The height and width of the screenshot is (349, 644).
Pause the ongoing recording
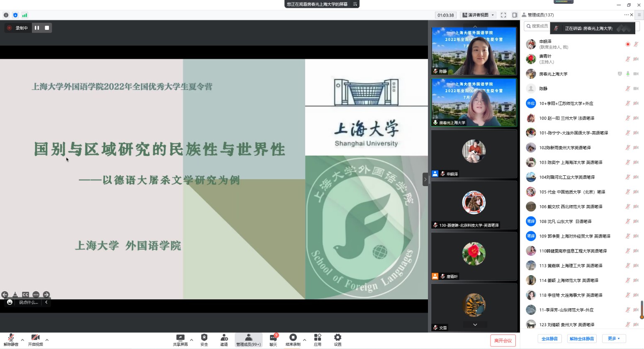point(37,28)
